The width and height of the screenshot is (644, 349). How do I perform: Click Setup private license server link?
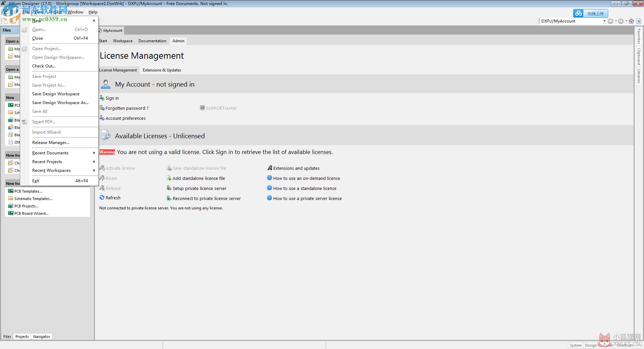(x=200, y=189)
